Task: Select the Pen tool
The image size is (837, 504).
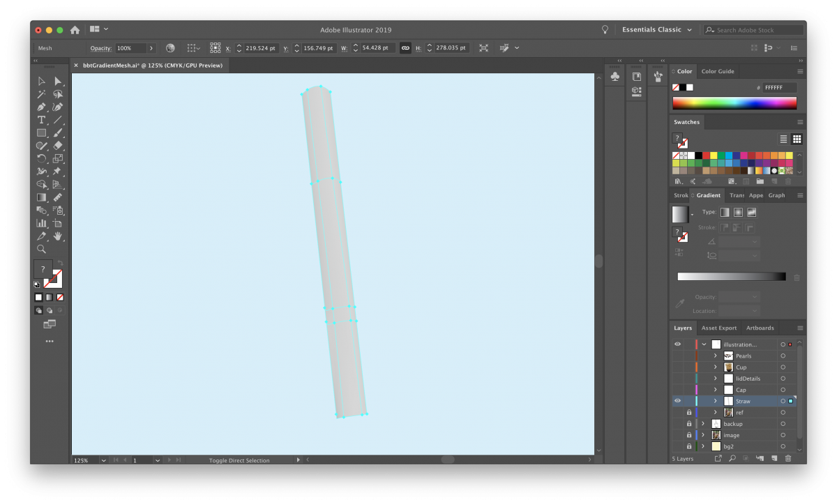Action: pyautogui.click(x=41, y=107)
